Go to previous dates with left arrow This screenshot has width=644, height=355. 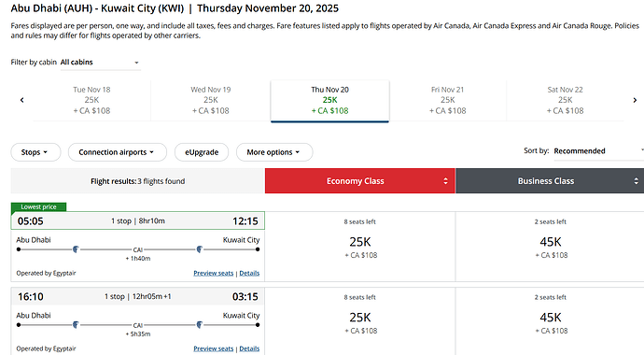click(x=22, y=100)
